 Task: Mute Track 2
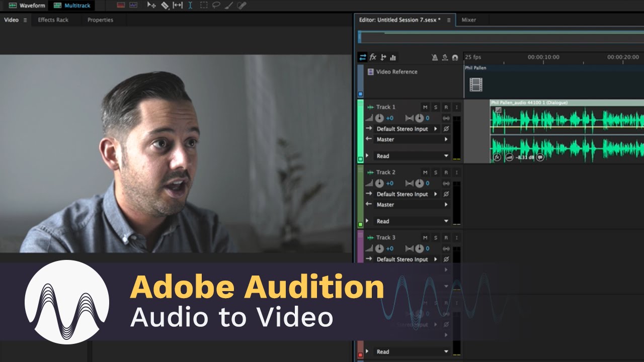pos(425,172)
